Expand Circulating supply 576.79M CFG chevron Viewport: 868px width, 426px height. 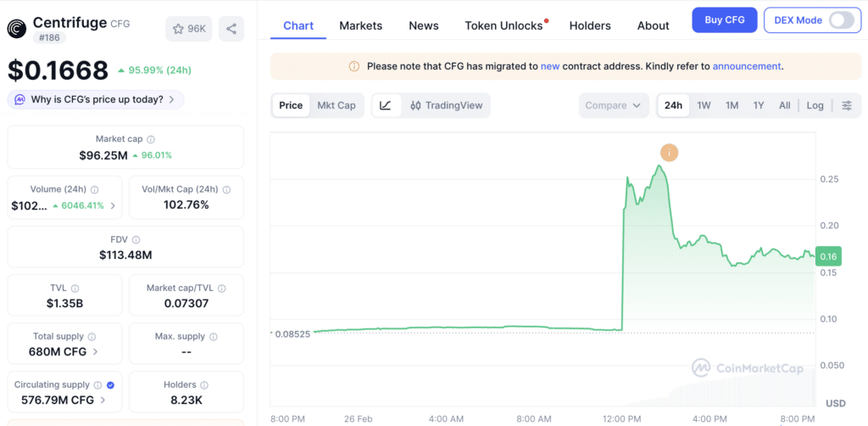point(103,400)
